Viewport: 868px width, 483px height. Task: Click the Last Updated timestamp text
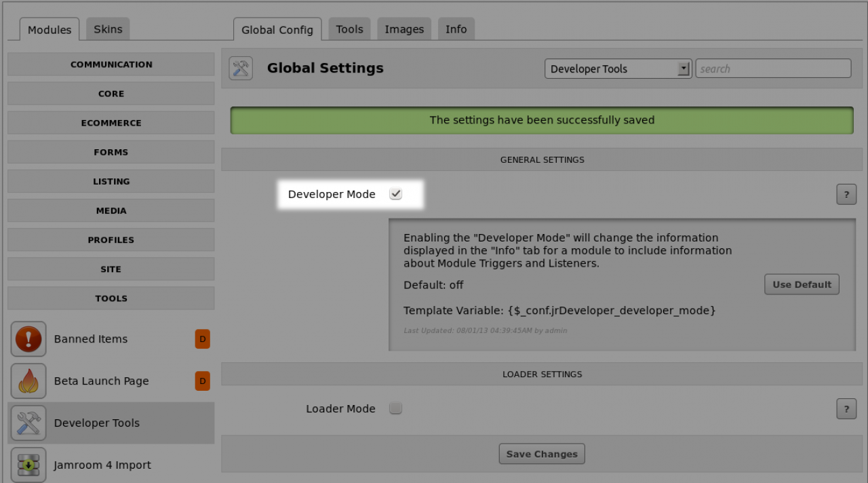click(486, 331)
